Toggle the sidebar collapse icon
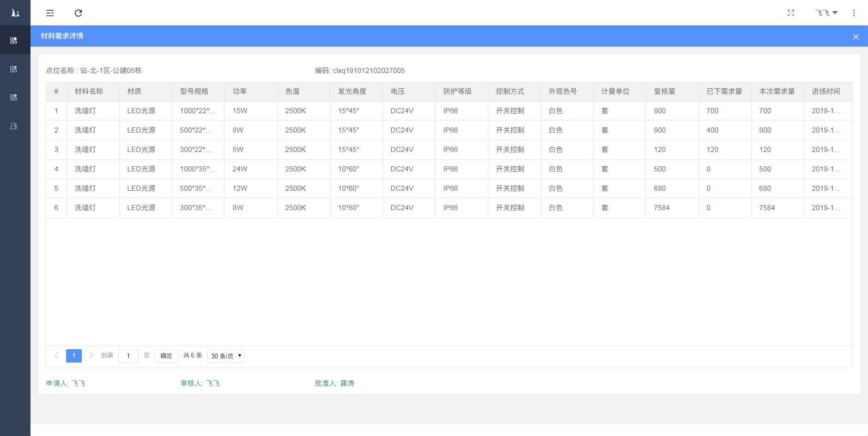The image size is (868, 436). pos(50,13)
